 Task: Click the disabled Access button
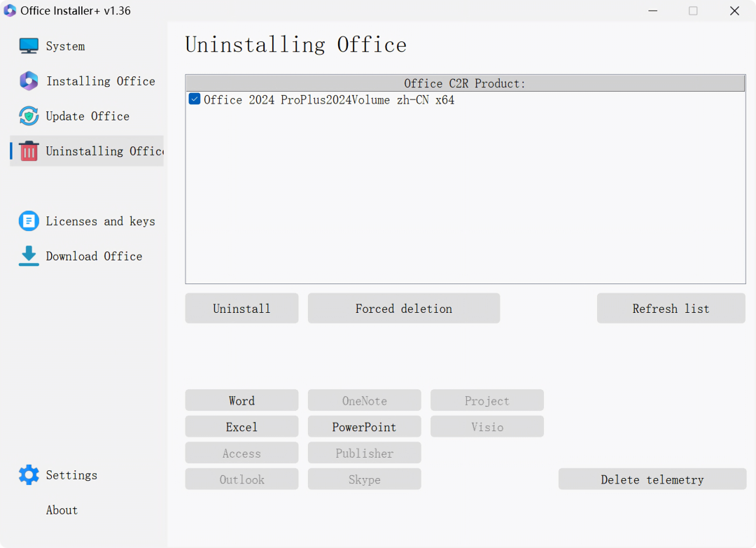tap(241, 453)
